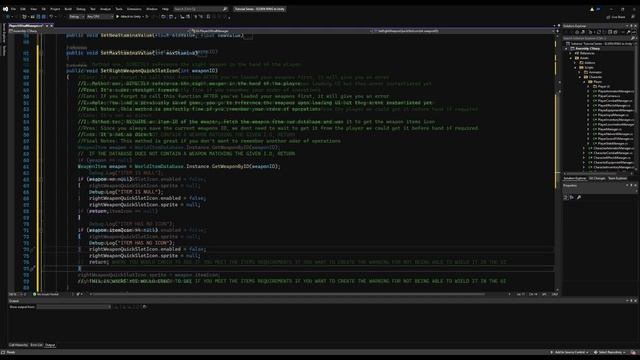
Task: Click the Attach to Unity start button
Action: point(129,17)
